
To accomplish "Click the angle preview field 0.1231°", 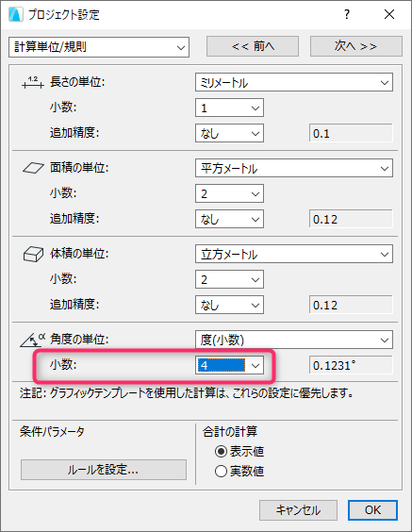I will click(x=351, y=365).
